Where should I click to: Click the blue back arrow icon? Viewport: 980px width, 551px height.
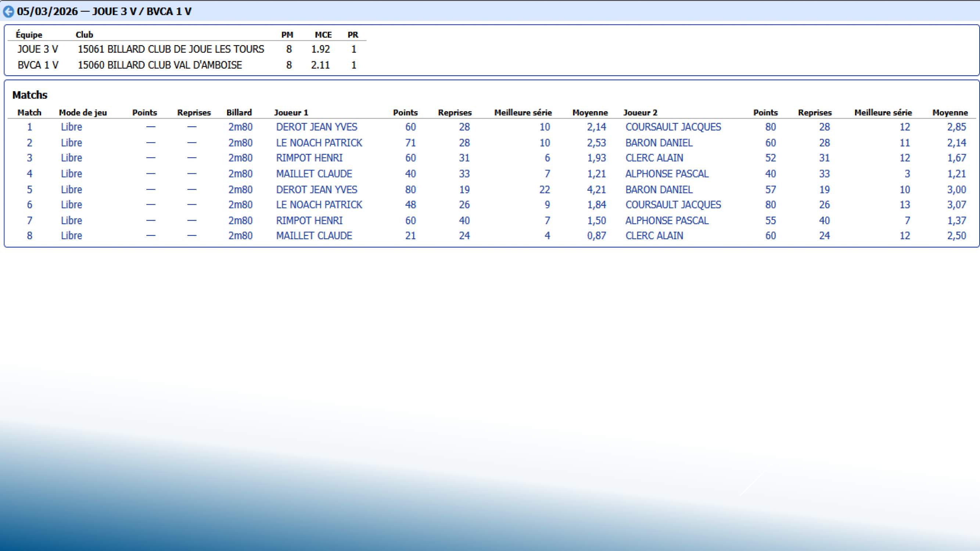click(x=8, y=11)
